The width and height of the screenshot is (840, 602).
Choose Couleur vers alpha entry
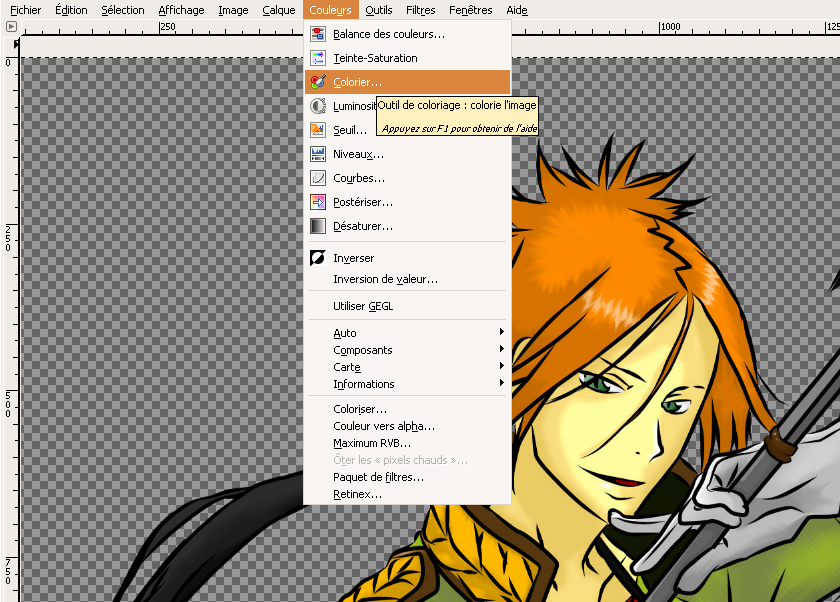(383, 426)
